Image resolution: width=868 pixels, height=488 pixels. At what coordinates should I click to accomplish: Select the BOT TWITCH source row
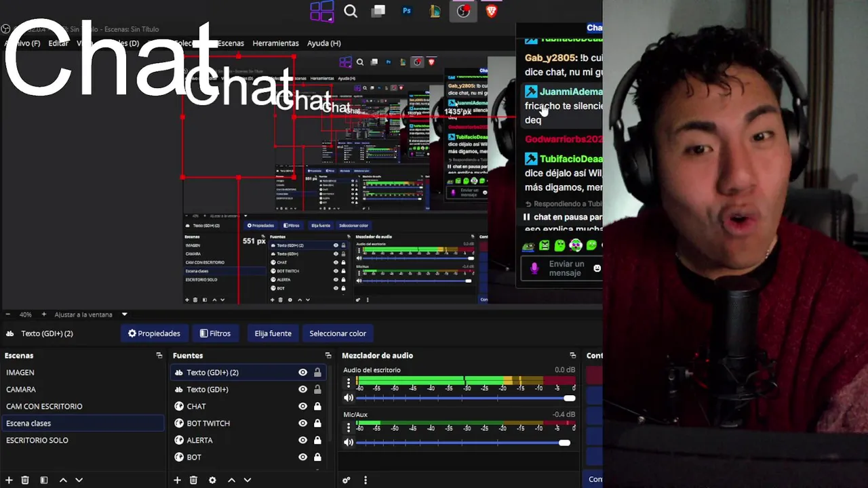click(x=248, y=423)
